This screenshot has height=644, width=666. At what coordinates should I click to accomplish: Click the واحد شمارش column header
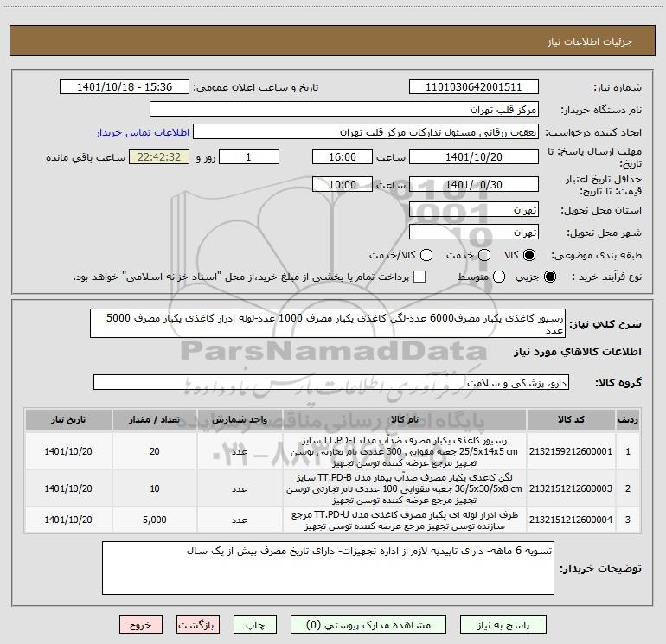[x=240, y=419]
